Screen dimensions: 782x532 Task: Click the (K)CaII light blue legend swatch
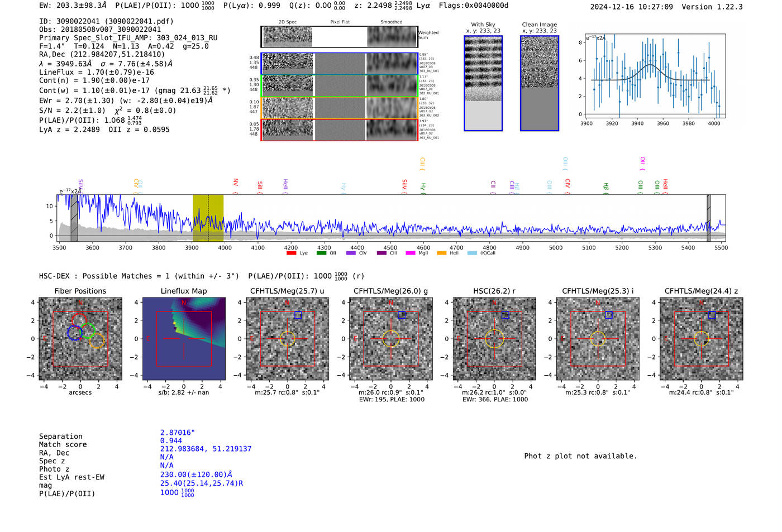(x=472, y=253)
